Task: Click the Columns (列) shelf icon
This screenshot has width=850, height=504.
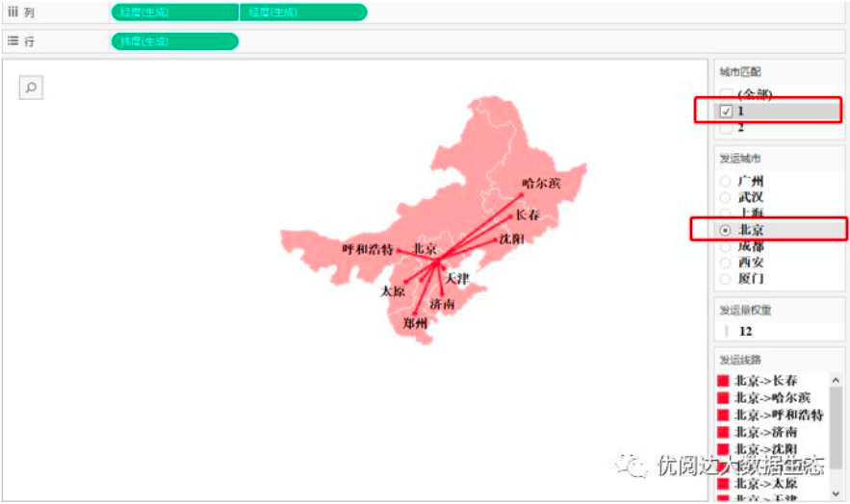Action: coord(13,12)
